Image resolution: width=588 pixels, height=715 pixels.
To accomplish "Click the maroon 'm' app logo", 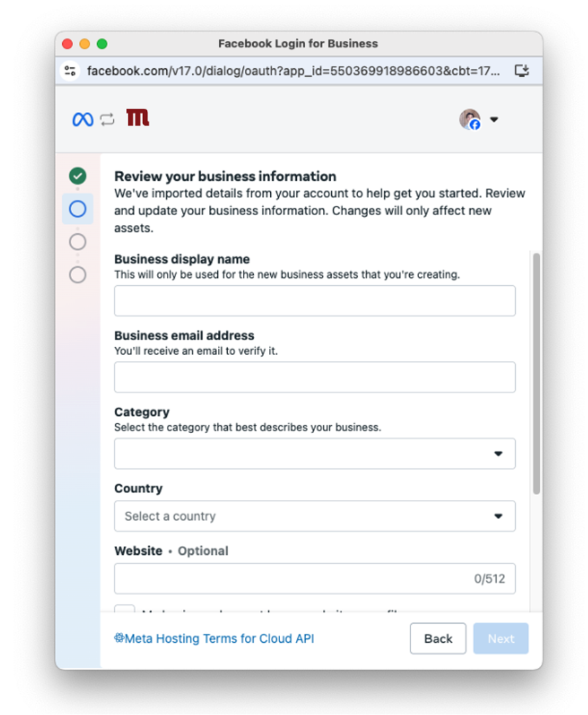I will (x=137, y=119).
